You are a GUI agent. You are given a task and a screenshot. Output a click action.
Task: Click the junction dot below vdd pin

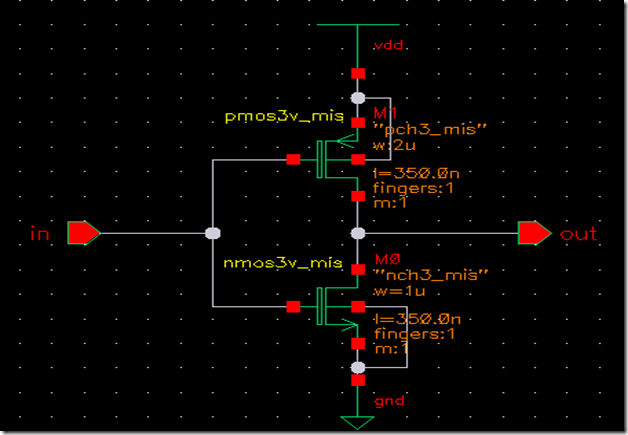coord(358,98)
